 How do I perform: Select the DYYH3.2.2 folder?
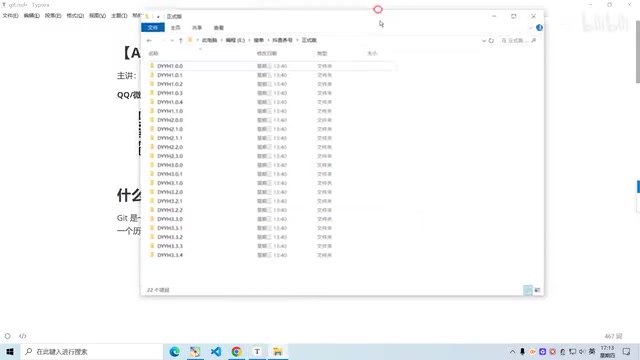pos(170,210)
